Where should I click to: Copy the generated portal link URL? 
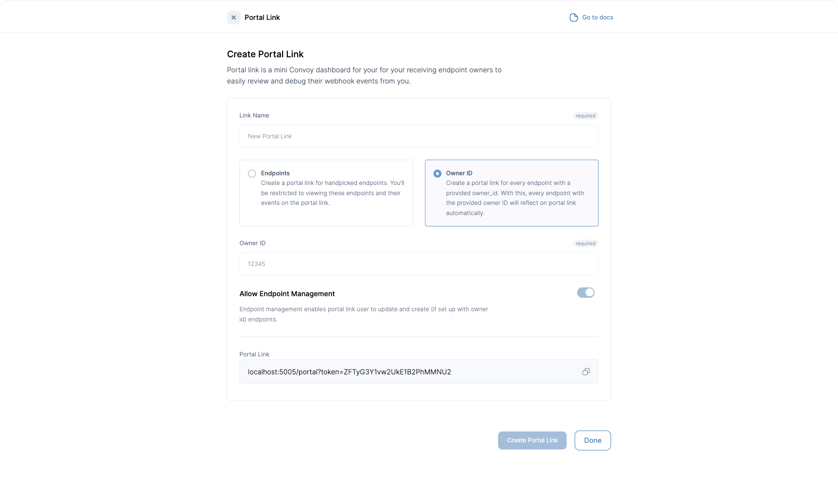[x=586, y=372]
